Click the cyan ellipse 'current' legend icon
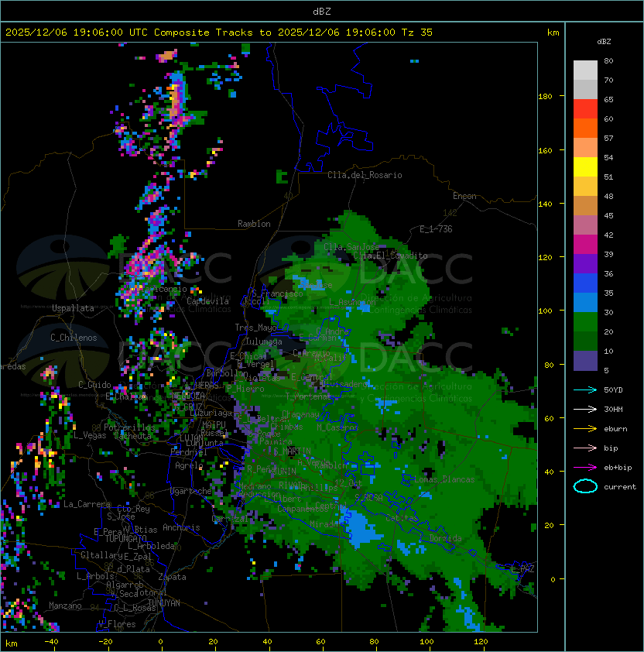The height and width of the screenshot is (652, 644). click(x=585, y=486)
